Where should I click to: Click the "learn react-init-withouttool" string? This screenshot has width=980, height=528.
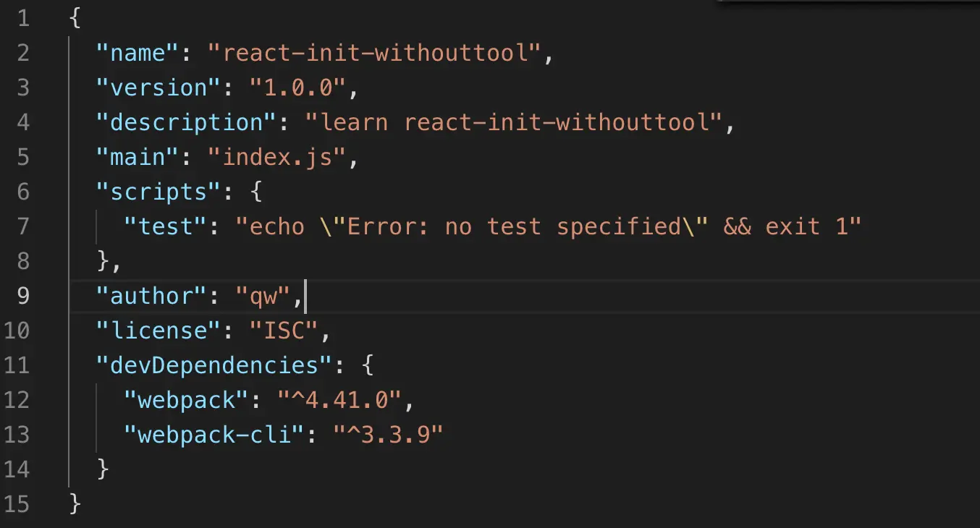coord(513,122)
